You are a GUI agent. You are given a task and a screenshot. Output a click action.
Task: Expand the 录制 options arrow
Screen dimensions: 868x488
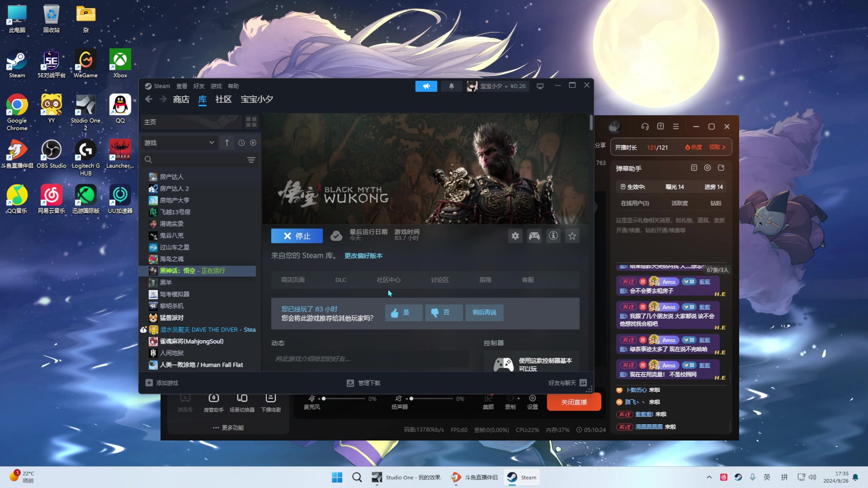click(519, 398)
